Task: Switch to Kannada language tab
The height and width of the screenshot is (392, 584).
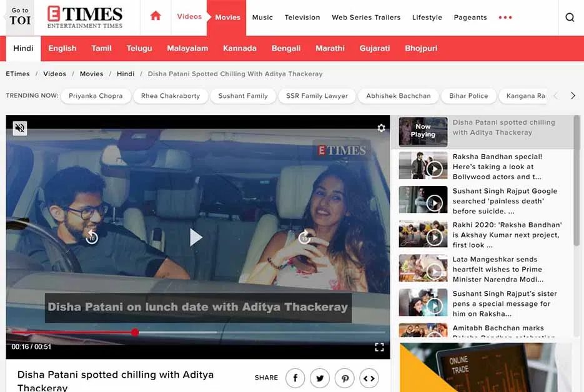Action: click(x=239, y=49)
